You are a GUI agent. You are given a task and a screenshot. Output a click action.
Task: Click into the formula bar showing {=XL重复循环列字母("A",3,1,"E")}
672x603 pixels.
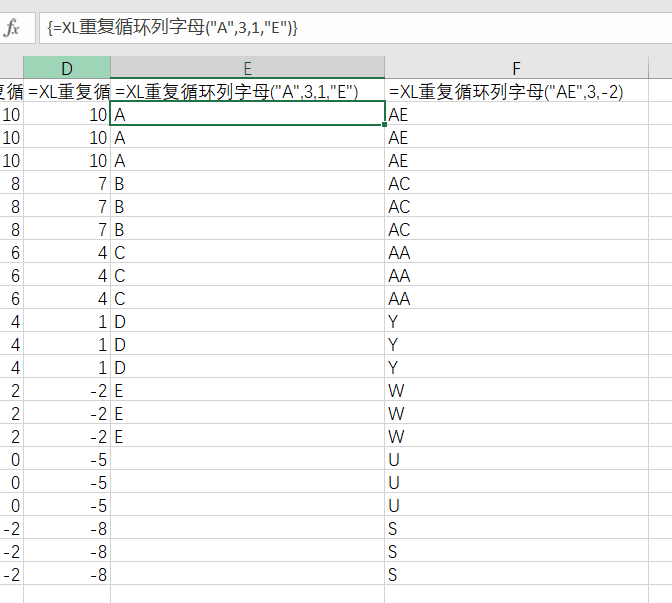click(355, 28)
